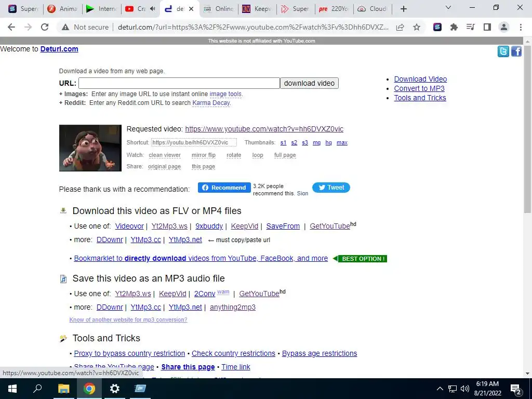Image resolution: width=532 pixels, height=399 pixels.
Task: Switch to the Cloud tab
Action: click(373, 9)
